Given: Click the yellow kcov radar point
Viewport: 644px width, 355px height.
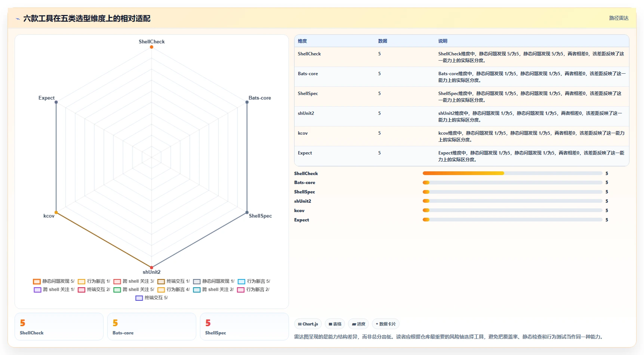Looking at the screenshot, I should [56, 212].
